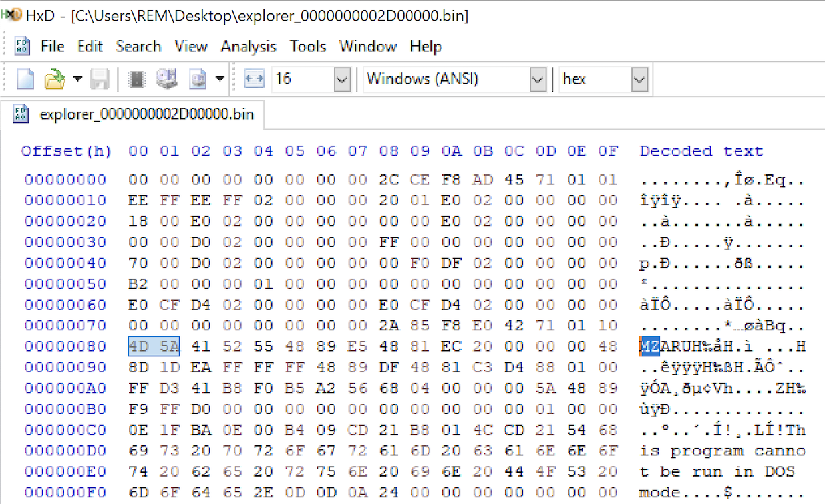Screen dimensions: 825x504
Task: Click offset row 00000000
Action: click(65, 180)
